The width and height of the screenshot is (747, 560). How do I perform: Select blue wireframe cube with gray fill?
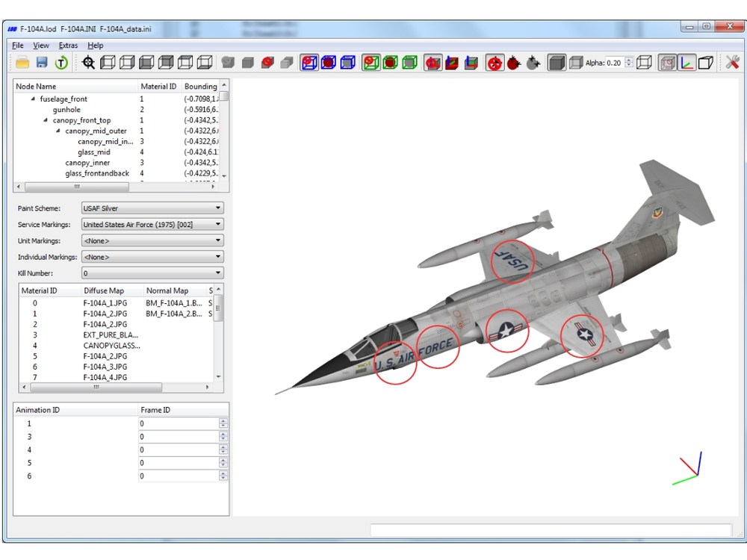(x=348, y=63)
